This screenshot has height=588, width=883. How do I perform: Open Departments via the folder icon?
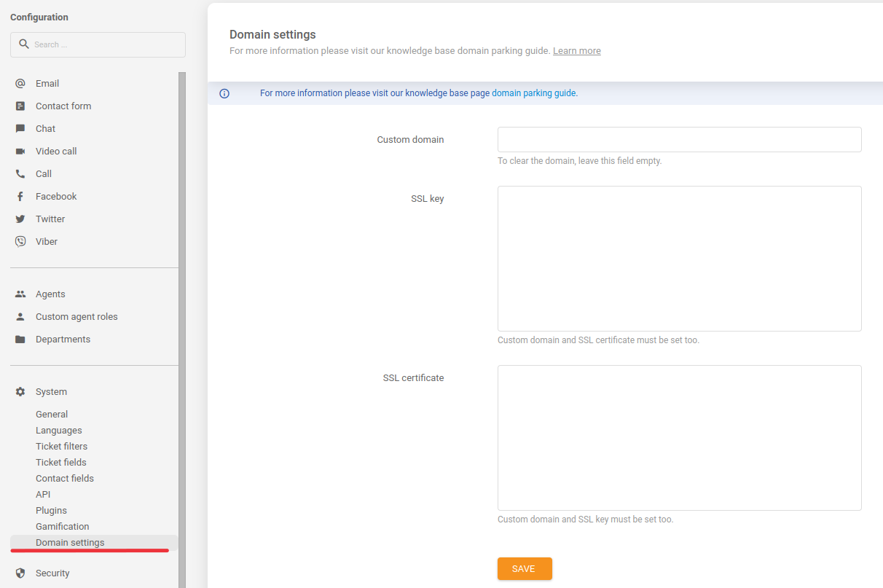[20, 340]
